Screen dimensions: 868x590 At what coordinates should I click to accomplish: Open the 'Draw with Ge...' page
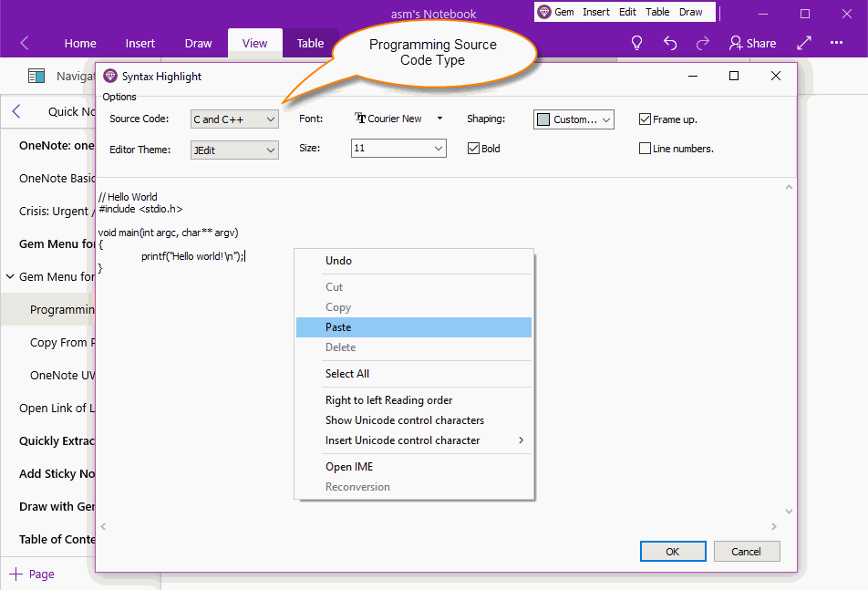(57, 506)
